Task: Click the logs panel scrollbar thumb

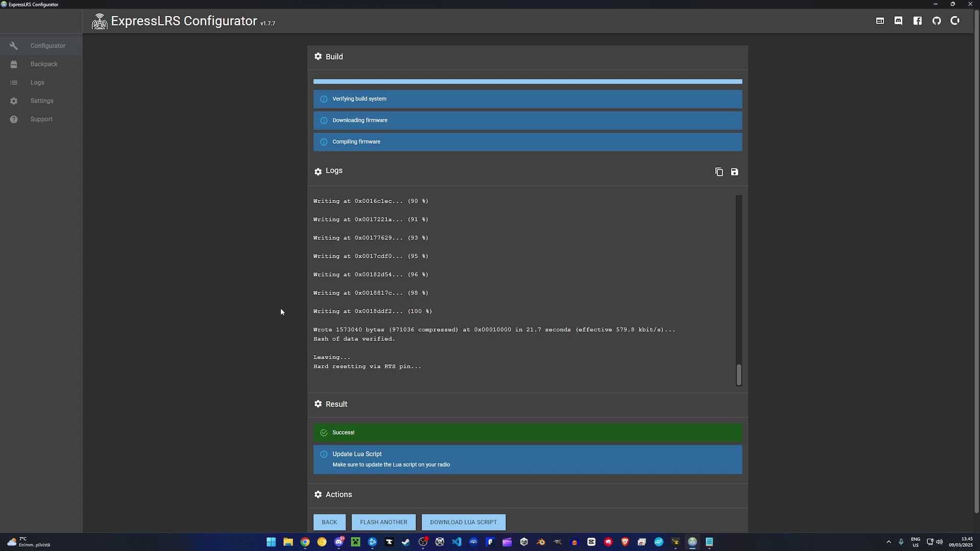Action: click(739, 375)
